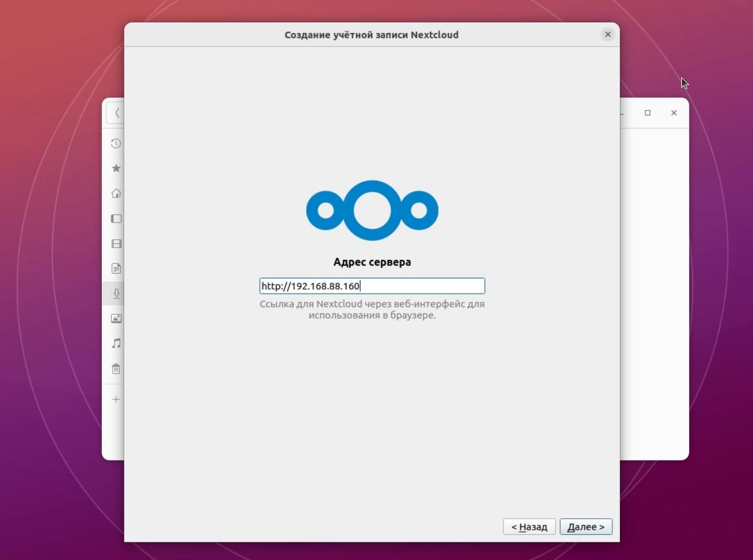Go back with the < Назад button
753x560 pixels.
(x=529, y=526)
